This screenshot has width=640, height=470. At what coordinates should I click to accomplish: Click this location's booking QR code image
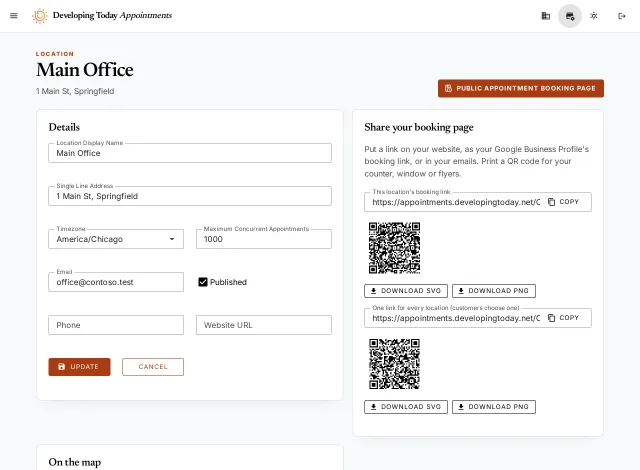[x=394, y=248]
